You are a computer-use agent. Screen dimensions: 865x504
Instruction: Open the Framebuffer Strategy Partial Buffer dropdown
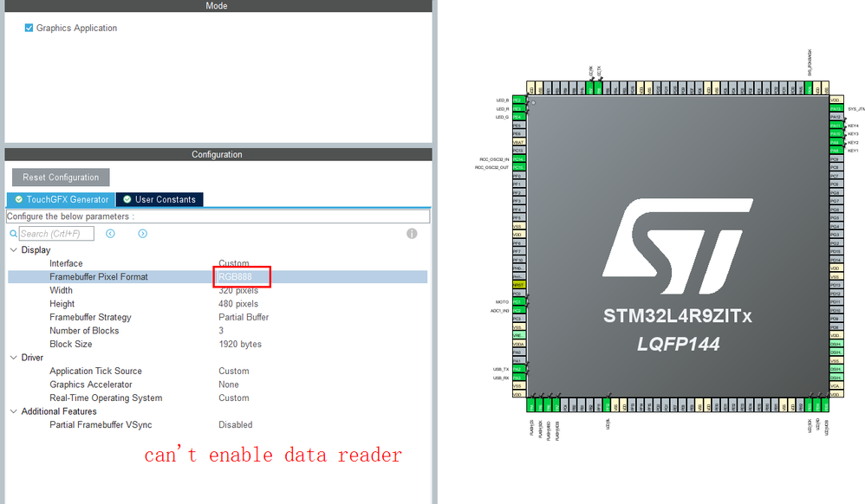point(244,317)
